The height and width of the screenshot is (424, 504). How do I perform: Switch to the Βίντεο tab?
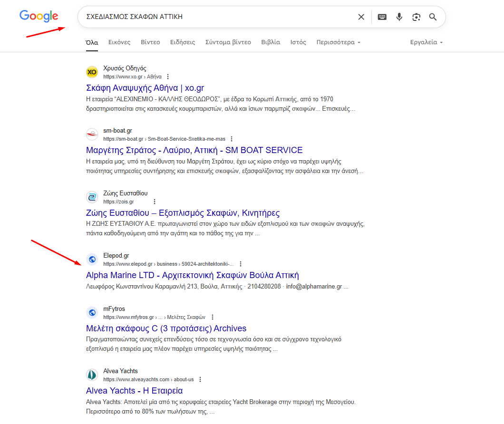pyautogui.click(x=150, y=42)
